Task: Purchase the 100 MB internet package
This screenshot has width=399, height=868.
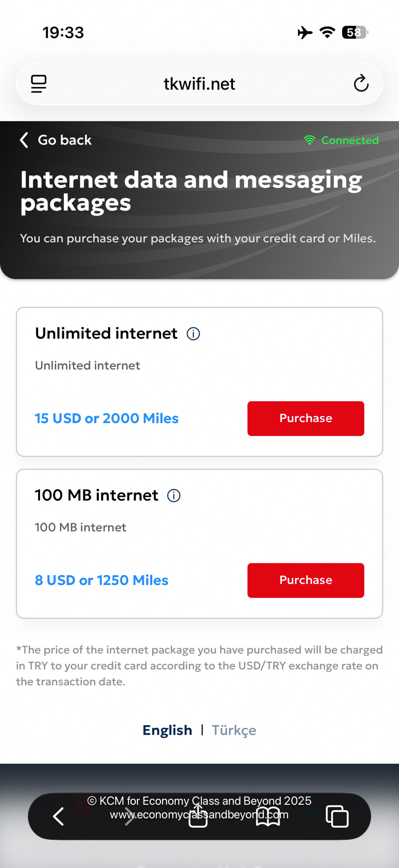Action: [305, 580]
